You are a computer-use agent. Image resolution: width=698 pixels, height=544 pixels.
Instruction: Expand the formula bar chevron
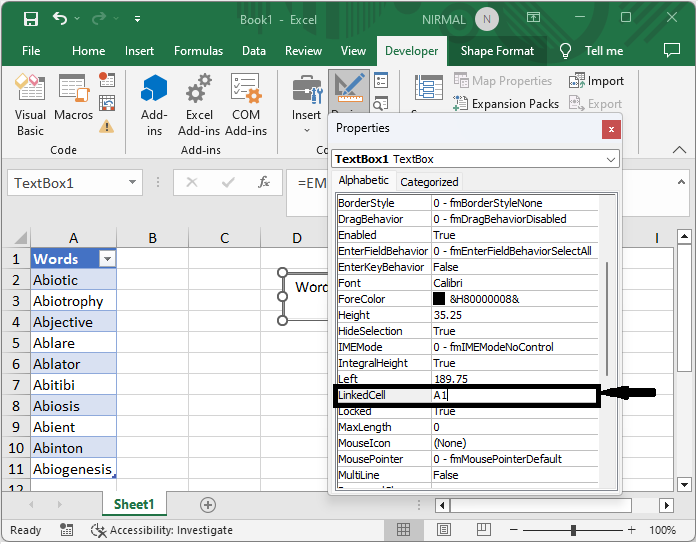(681, 182)
